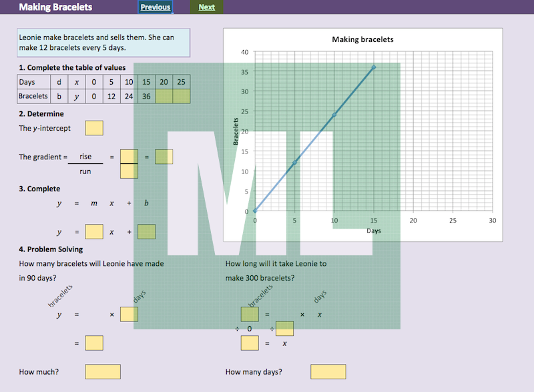Click the final gradient result box
534x392 pixels.
pos(164,157)
